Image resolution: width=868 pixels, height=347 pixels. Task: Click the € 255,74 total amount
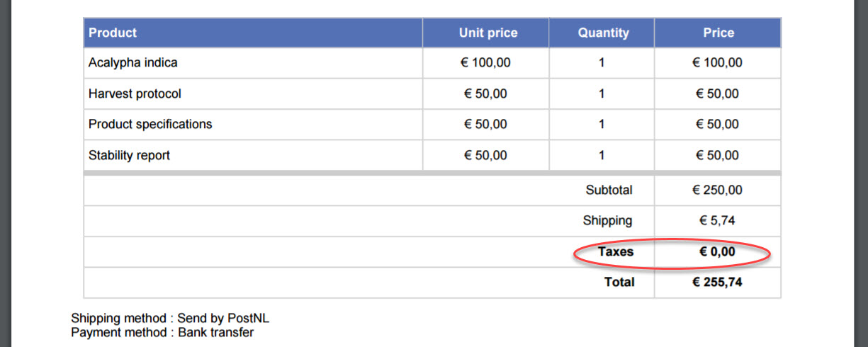click(717, 282)
